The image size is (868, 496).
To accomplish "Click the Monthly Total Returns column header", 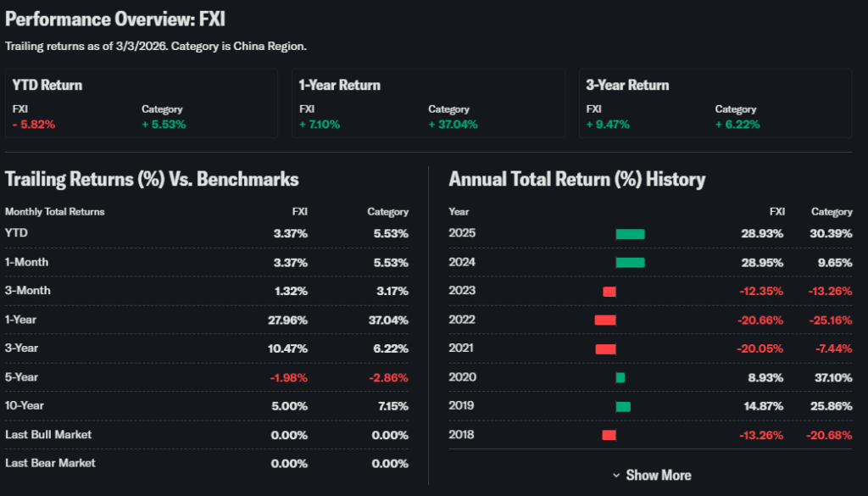I will (55, 212).
